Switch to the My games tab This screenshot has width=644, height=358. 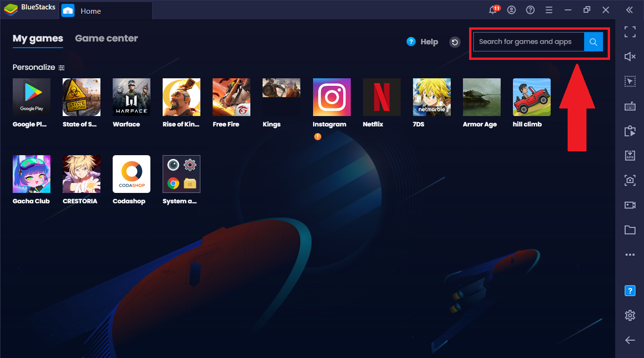[38, 39]
